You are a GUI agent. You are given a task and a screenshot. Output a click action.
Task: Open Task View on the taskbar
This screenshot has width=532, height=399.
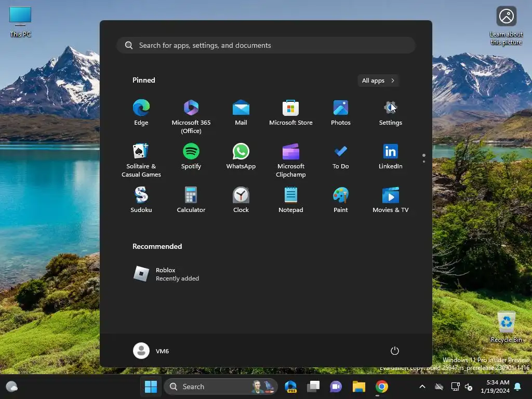point(313,387)
